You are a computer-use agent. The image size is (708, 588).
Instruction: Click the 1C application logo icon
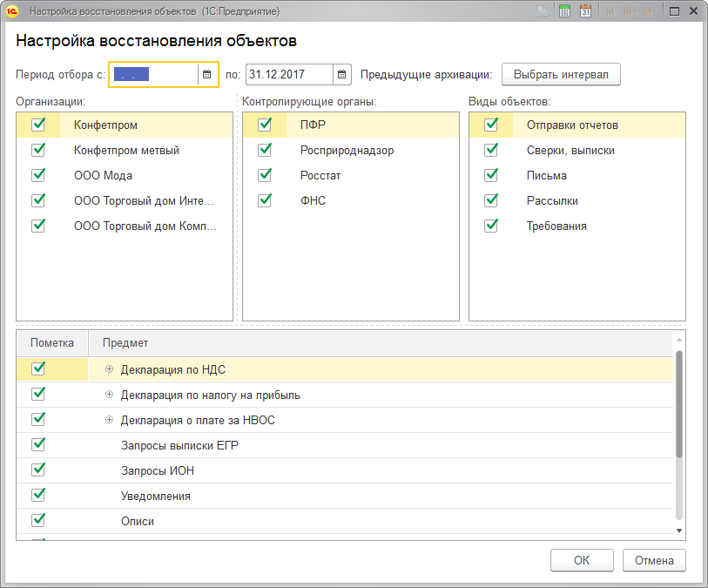pos(13,11)
